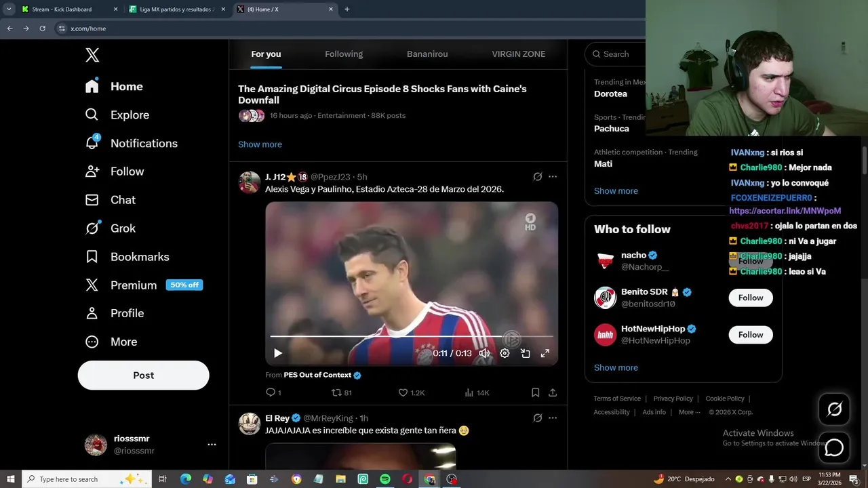Screen dimensions: 868x488
Task: Share J. H12's post
Action: [x=553, y=392]
